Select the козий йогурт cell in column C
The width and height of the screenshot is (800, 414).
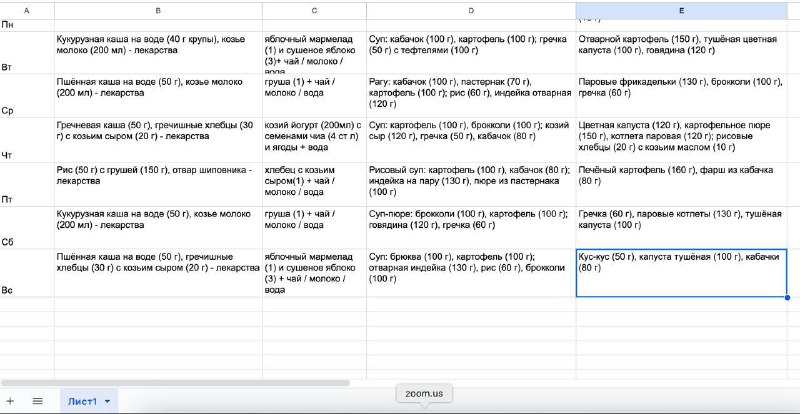pos(314,140)
